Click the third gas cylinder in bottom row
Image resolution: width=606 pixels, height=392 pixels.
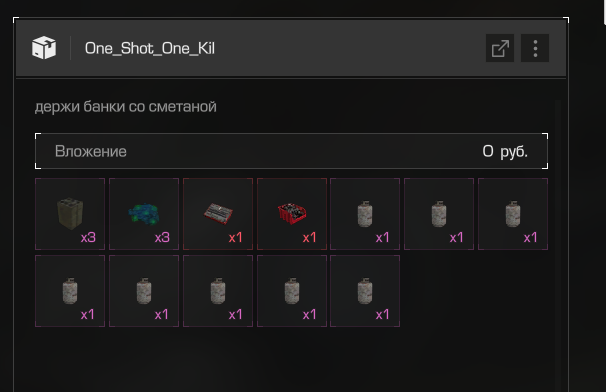point(218,291)
